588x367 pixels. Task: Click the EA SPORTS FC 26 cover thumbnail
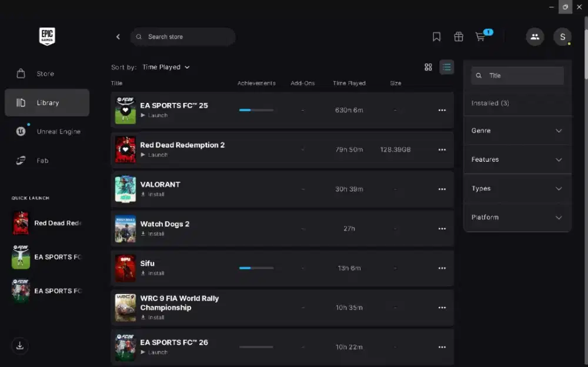coord(125,347)
